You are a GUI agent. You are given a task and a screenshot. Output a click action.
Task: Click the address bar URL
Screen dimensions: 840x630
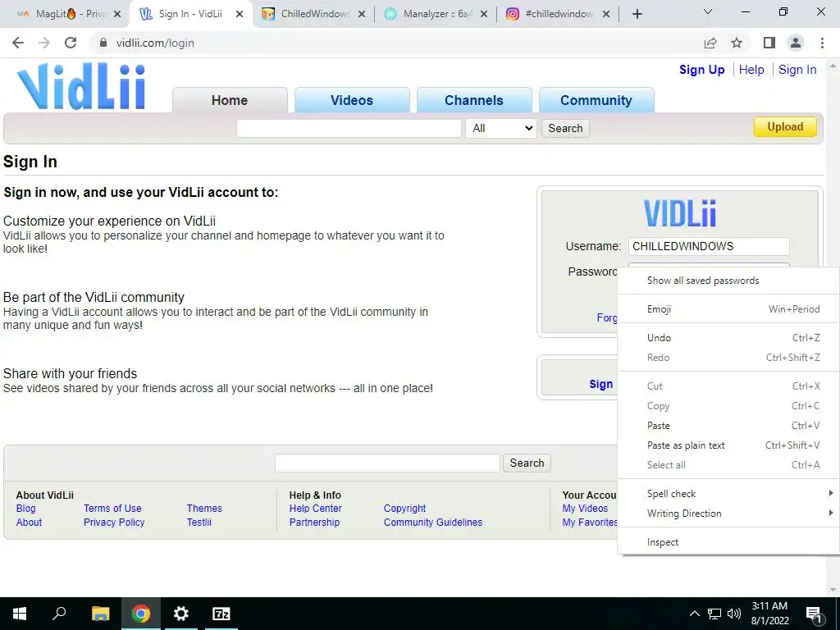(155, 43)
